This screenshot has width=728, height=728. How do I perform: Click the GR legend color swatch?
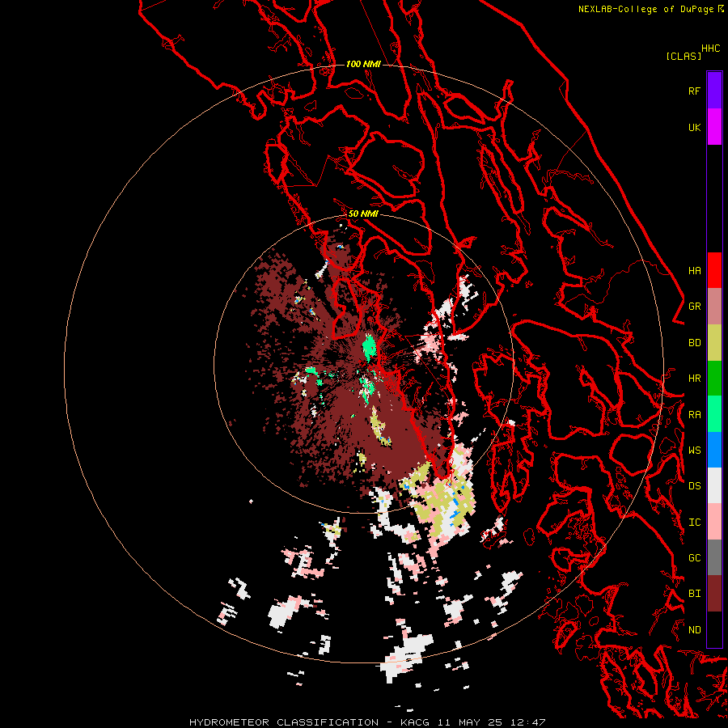(x=714, y=307)
